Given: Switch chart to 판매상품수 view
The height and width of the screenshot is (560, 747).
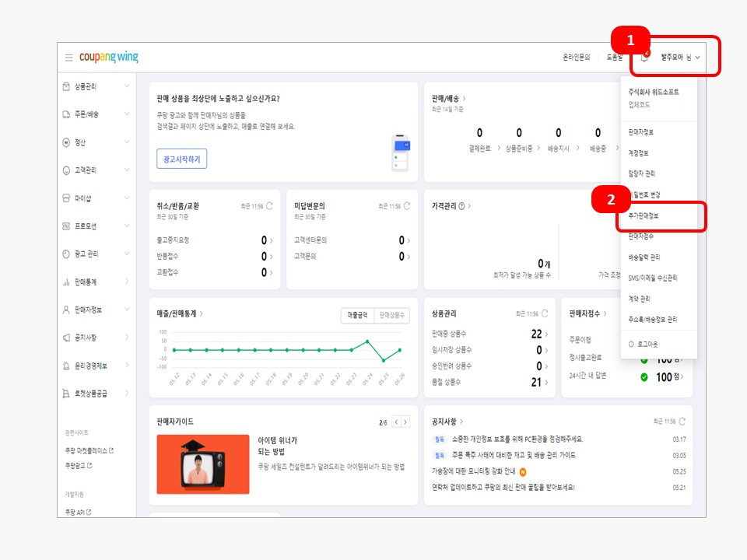Looking at the screenshot, I should (x=391, y=315).
